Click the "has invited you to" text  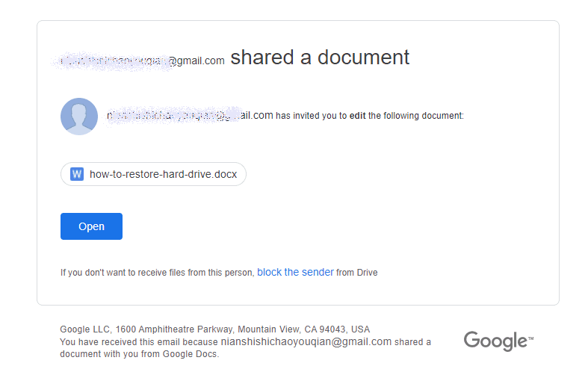[311, 117]
